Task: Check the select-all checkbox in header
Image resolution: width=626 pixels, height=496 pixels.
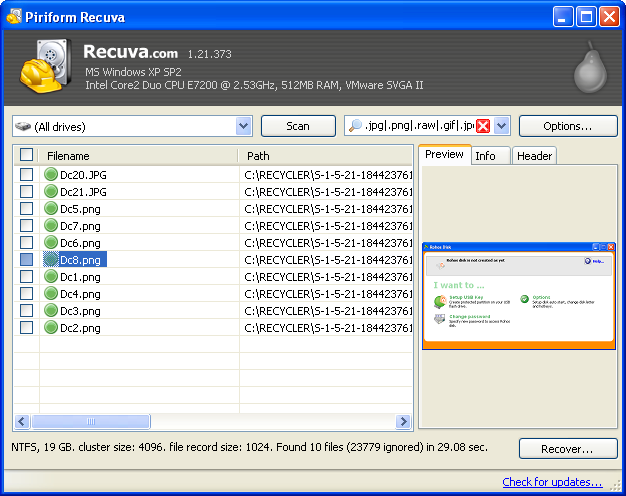Action: [x=26, y=155]
